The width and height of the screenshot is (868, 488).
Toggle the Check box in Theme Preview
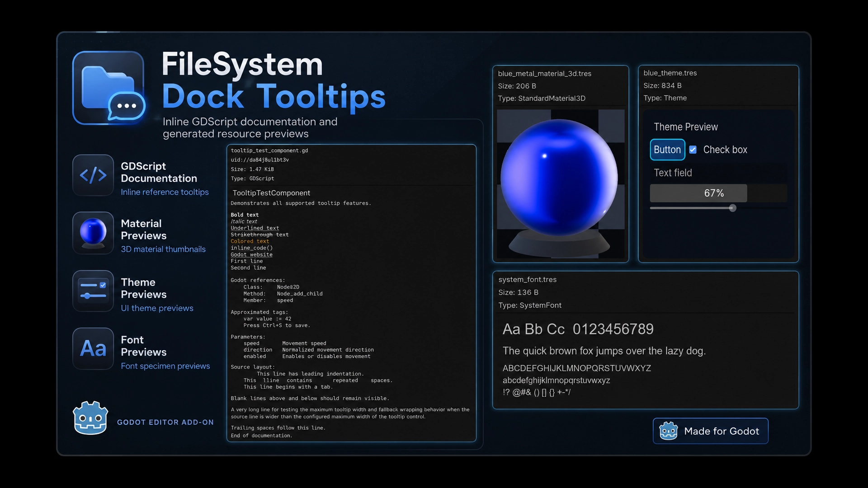coord(693,150)
